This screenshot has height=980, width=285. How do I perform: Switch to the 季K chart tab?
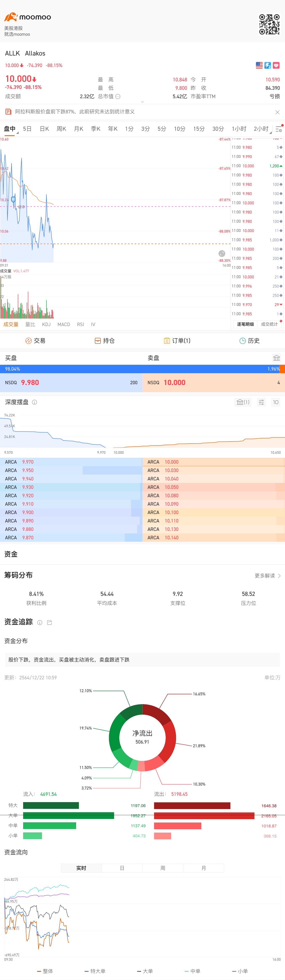(x=95, y=129)
